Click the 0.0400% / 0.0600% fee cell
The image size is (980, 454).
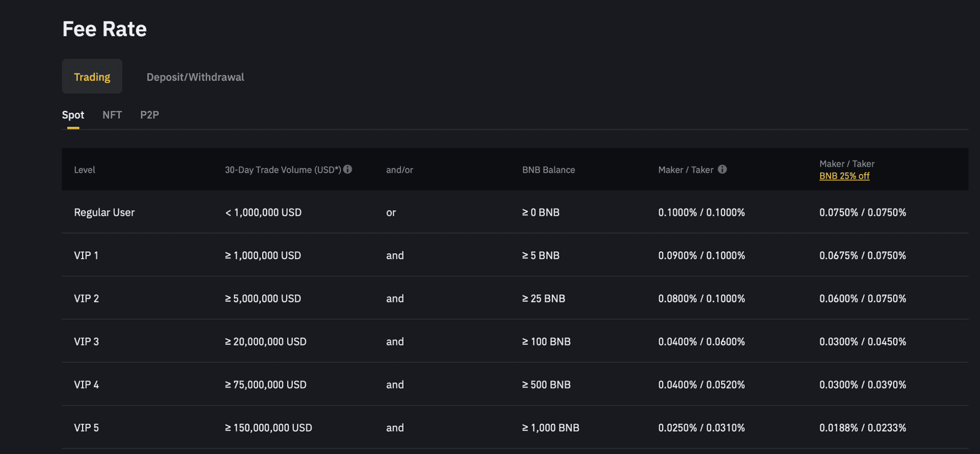tap(702, 341)
